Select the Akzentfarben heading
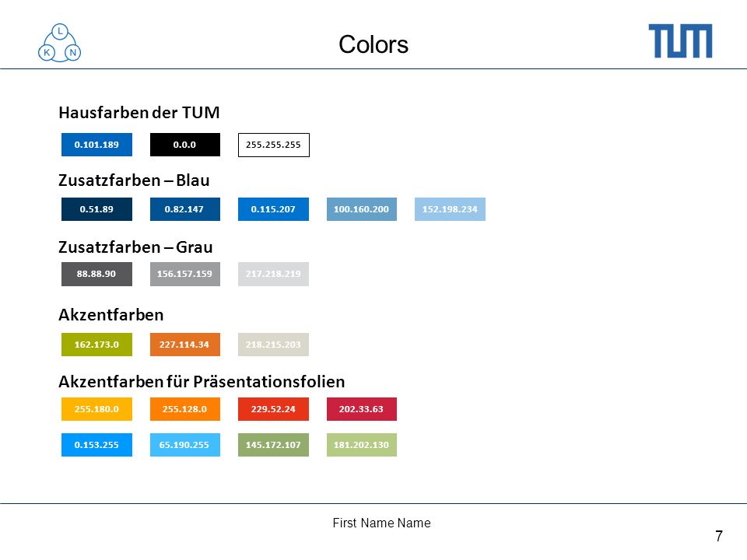Viewport: 747px width, 560px height. [111, 315]
